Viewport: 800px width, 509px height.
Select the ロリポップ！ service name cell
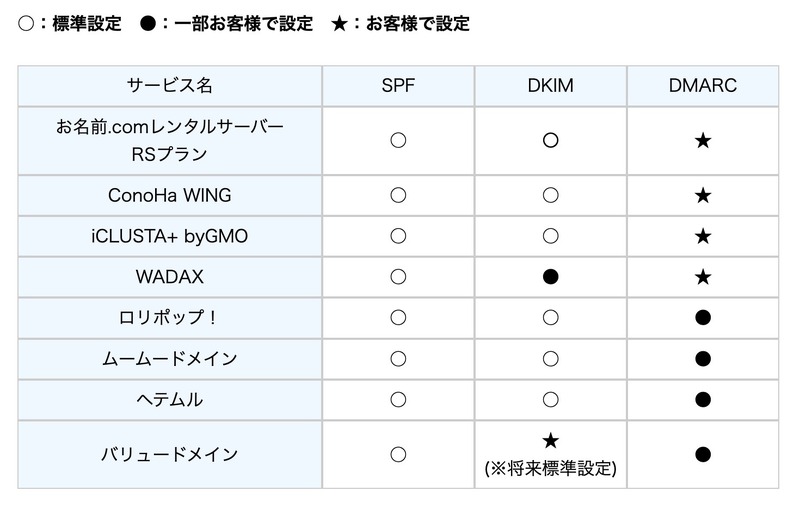(170, 318)
